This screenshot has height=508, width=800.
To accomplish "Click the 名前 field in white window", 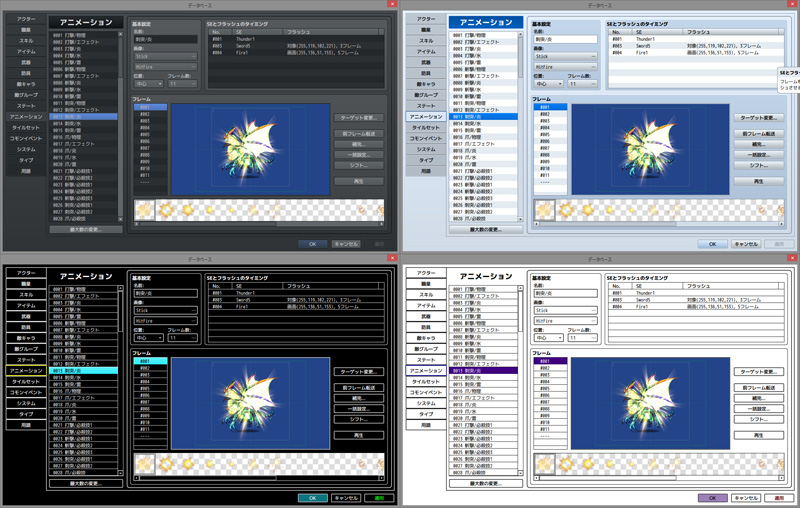I will (565, 293).
